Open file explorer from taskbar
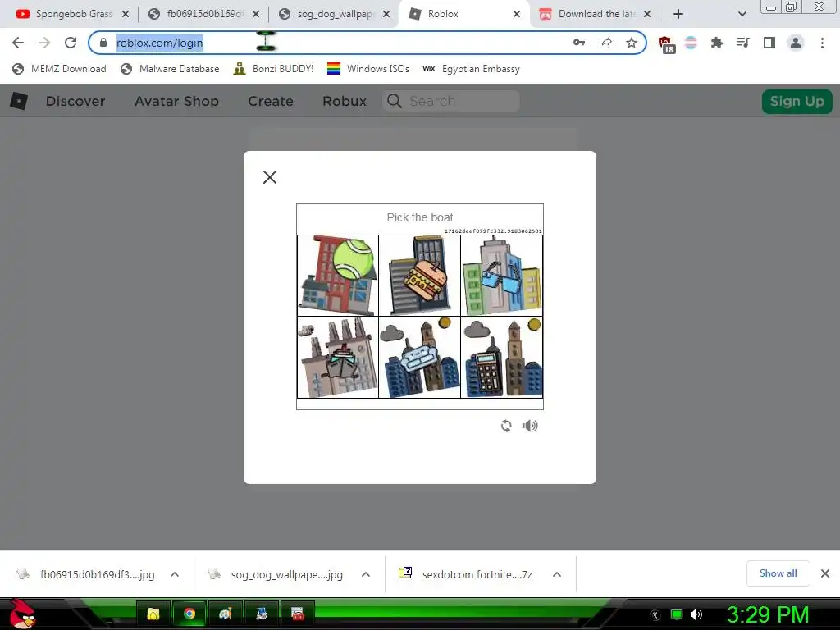 point(153,614)
